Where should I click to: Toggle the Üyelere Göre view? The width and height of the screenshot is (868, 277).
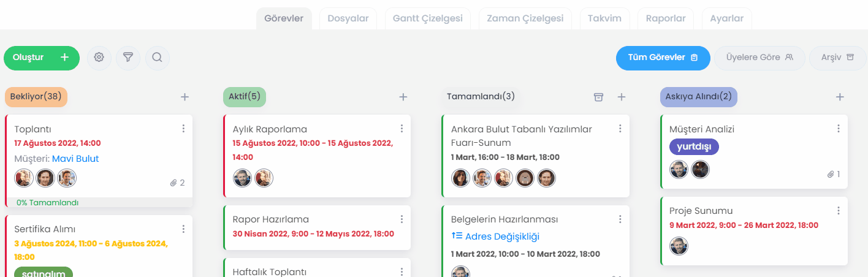point(759,58)
